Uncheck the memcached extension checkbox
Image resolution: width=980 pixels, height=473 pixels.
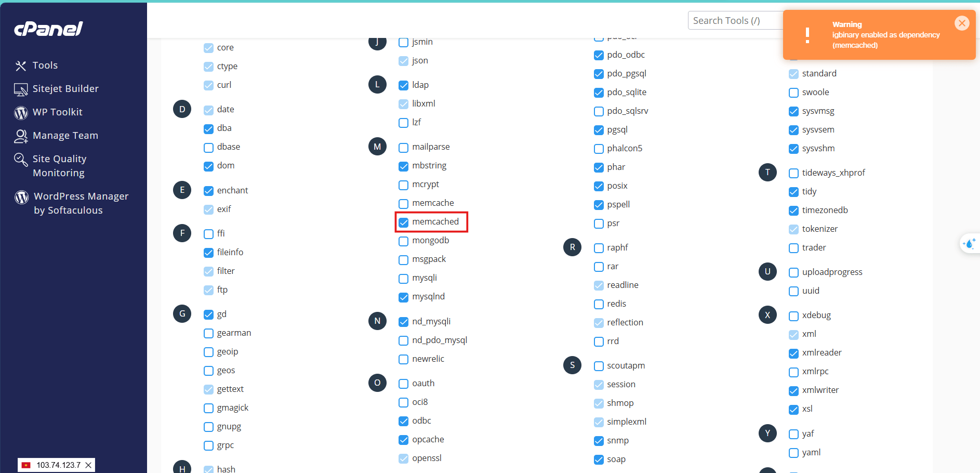[x=403, y=222]
